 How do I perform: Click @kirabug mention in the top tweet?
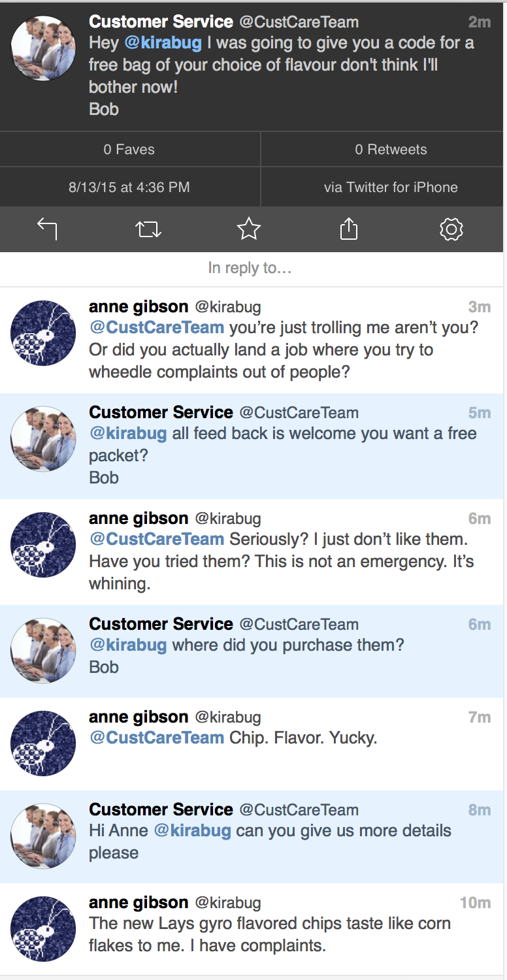click(163, 43)
